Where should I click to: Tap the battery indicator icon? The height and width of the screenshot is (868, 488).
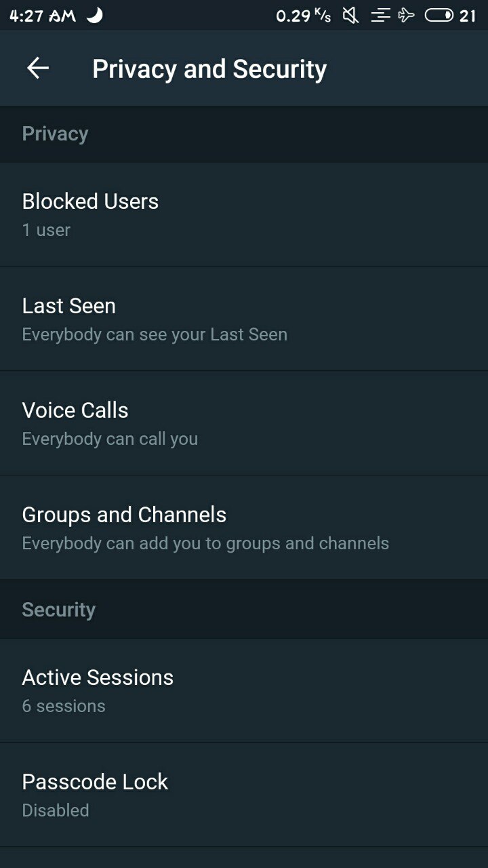click(439, 15)
